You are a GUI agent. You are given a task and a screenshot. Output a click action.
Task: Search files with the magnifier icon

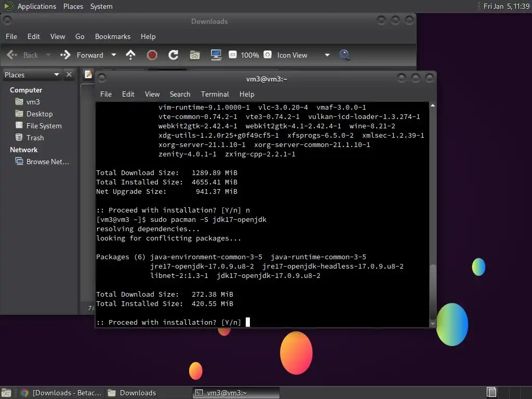pyautogui.click(x=345, y=55)
